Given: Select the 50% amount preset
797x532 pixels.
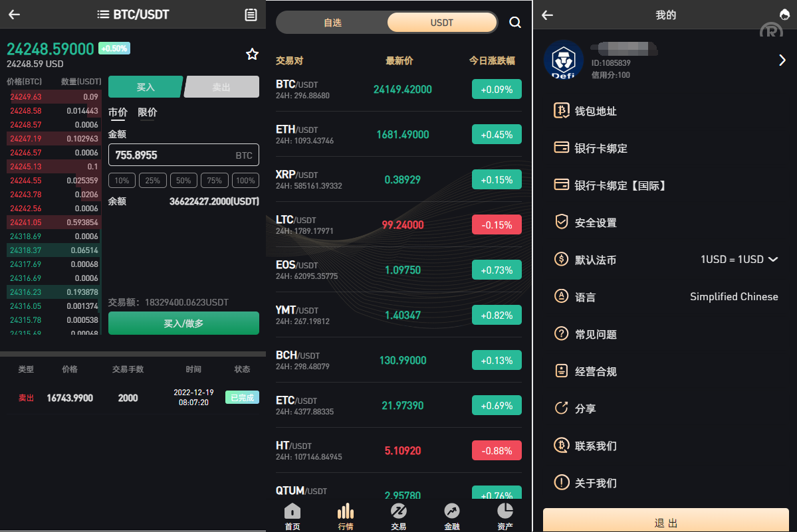Looking at the screenshot, I should 183,180.
